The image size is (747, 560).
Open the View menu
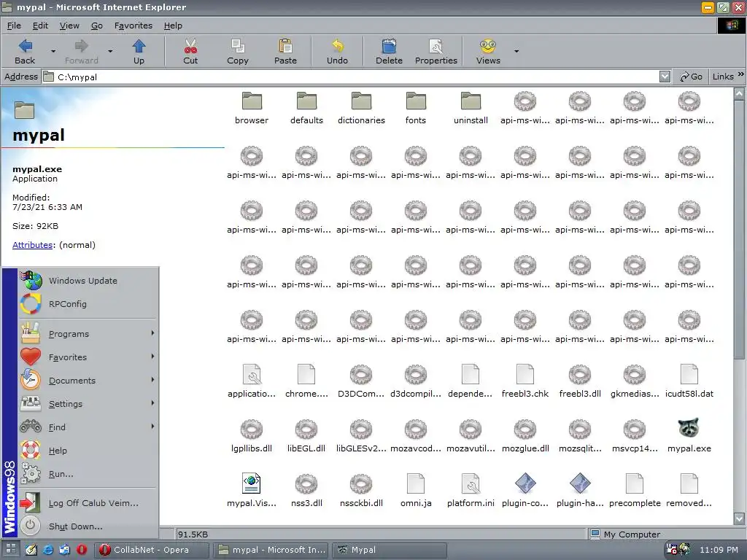(x=69, y=26)
